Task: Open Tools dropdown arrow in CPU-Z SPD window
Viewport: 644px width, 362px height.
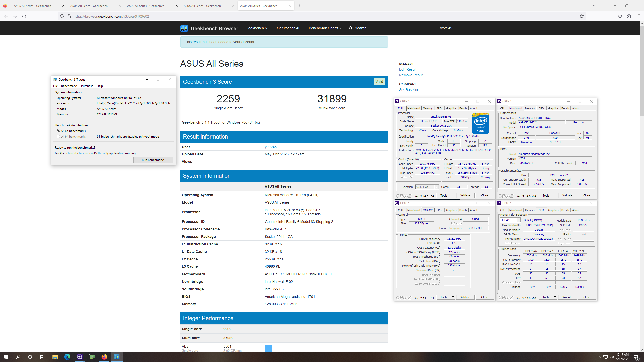Action: point(555,297)
